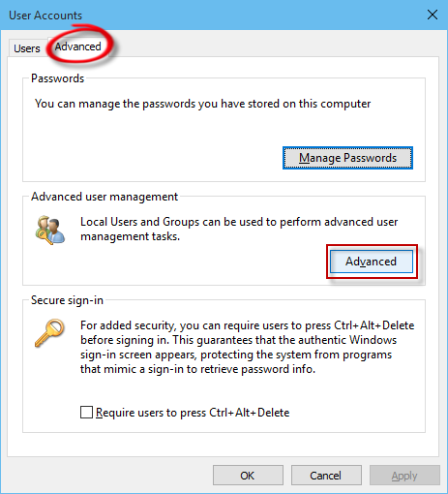
Task: Click the Passwords group heading
Action: coord(57,78)
